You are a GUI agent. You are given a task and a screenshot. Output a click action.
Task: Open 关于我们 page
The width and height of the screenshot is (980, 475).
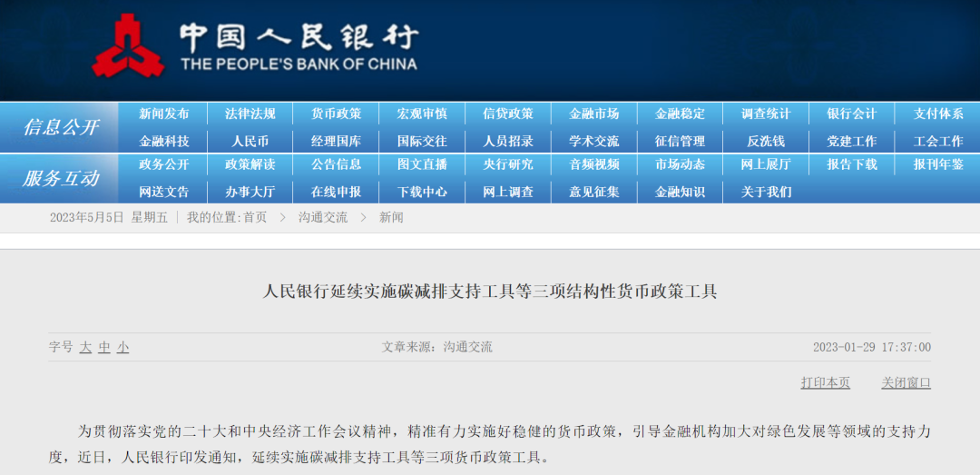pos(766,193)
